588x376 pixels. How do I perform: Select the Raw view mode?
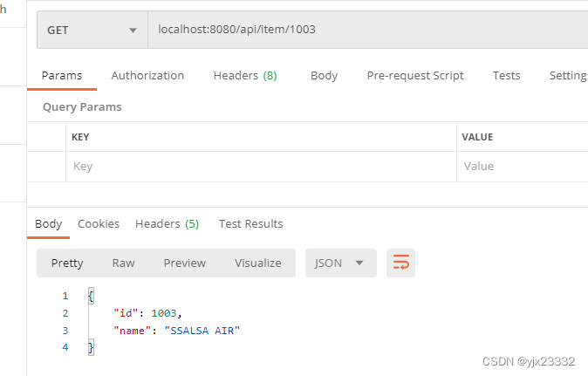(x=123, y=263)
